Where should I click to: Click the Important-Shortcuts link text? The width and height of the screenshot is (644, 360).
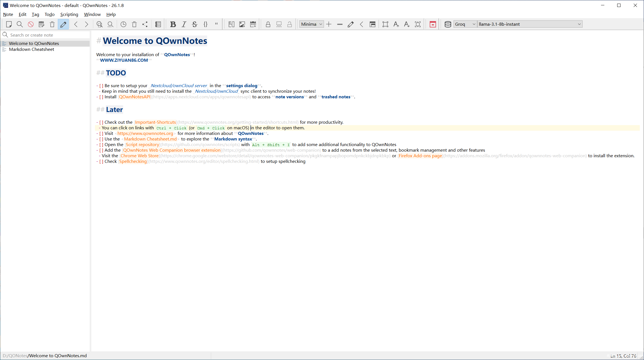point(156,122)
